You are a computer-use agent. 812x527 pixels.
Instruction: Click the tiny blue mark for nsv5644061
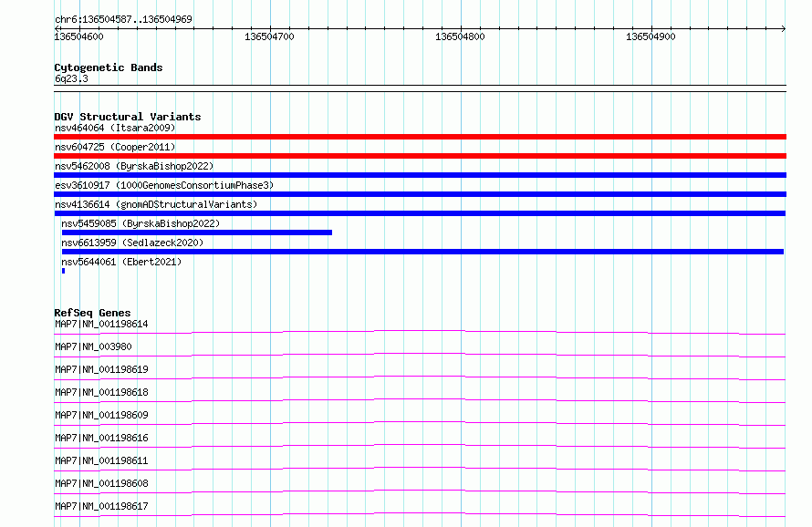click(x=63, y=271)
